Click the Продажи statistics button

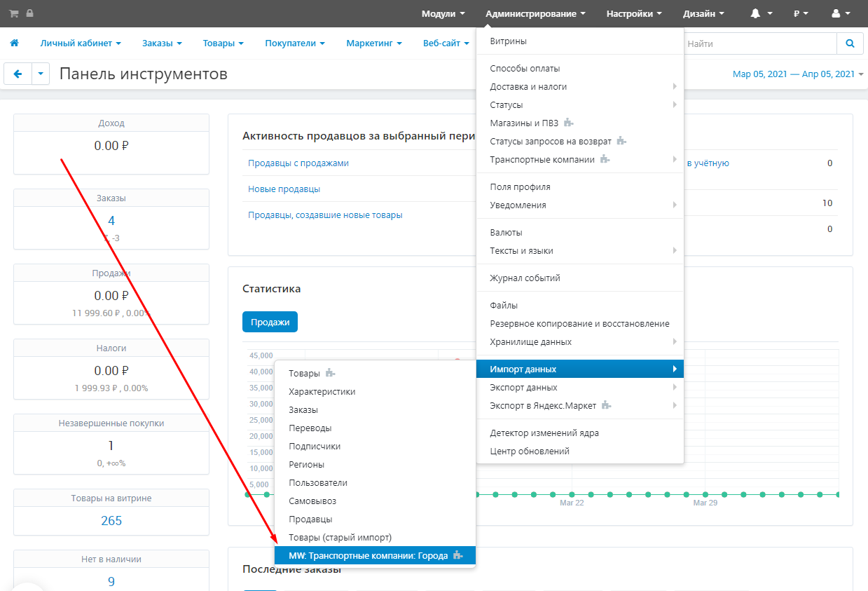tap(270, 322)
